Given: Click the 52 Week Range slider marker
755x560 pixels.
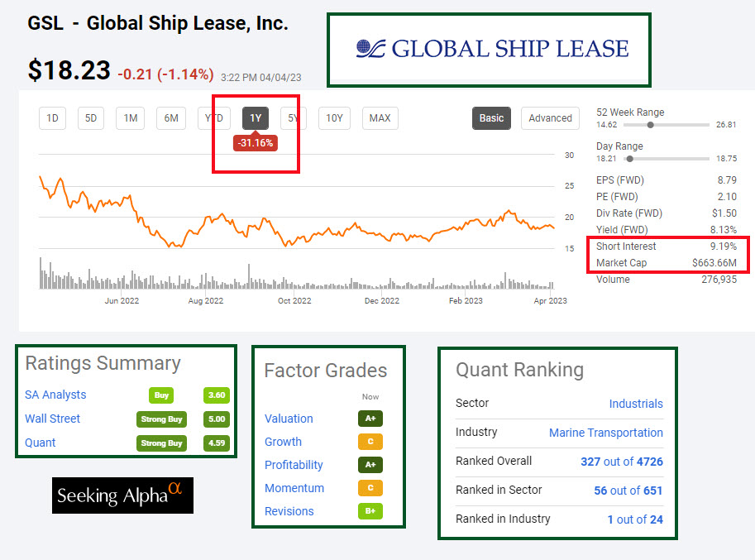Looking at the screenshot, I should 651,125.
